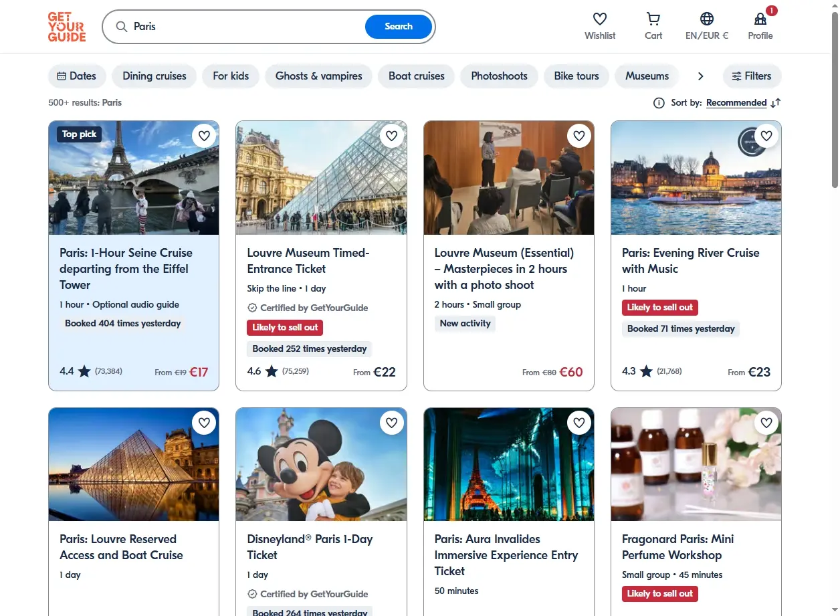
Task: Click the 500+ results: Paris text
Action: click(x=85, y=103)
